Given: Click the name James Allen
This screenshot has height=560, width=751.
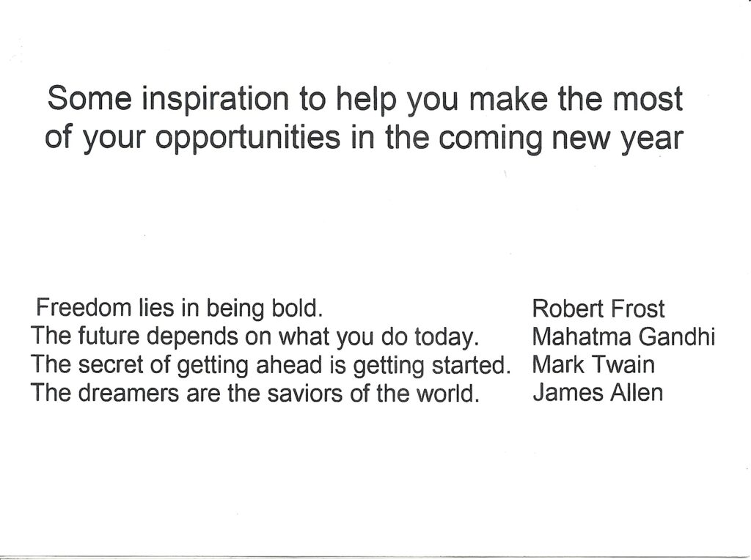Looking at the screenshot, I should click(x=598, y=393).
